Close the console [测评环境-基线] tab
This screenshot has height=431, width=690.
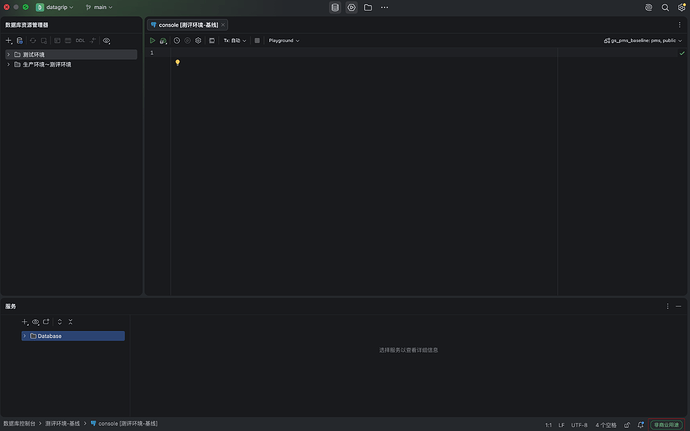pyautogui.click(x=223, y=25)
